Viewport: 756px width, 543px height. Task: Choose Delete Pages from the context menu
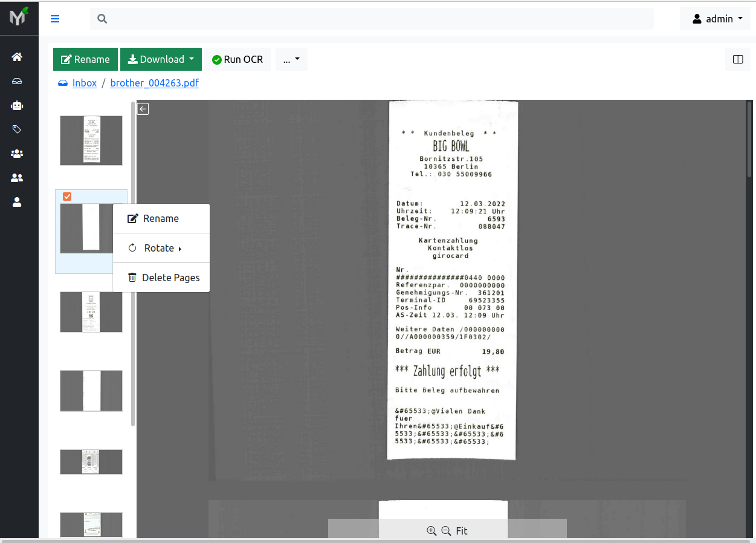pos(161,278)
